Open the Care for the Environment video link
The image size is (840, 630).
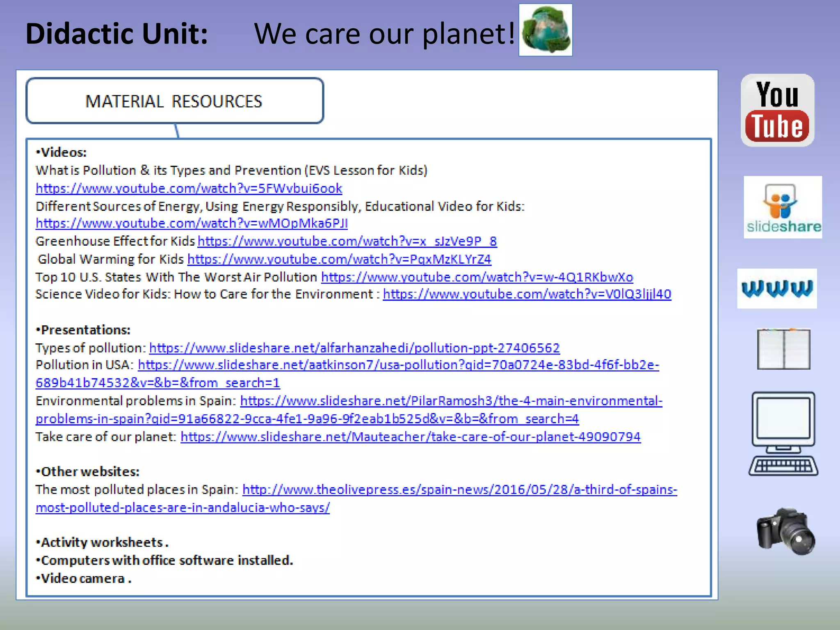tap(527, 294)
